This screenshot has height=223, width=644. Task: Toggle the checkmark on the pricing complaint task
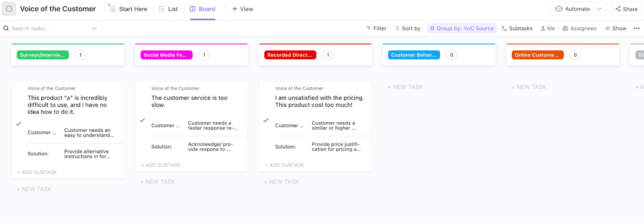tap(266, 120)
